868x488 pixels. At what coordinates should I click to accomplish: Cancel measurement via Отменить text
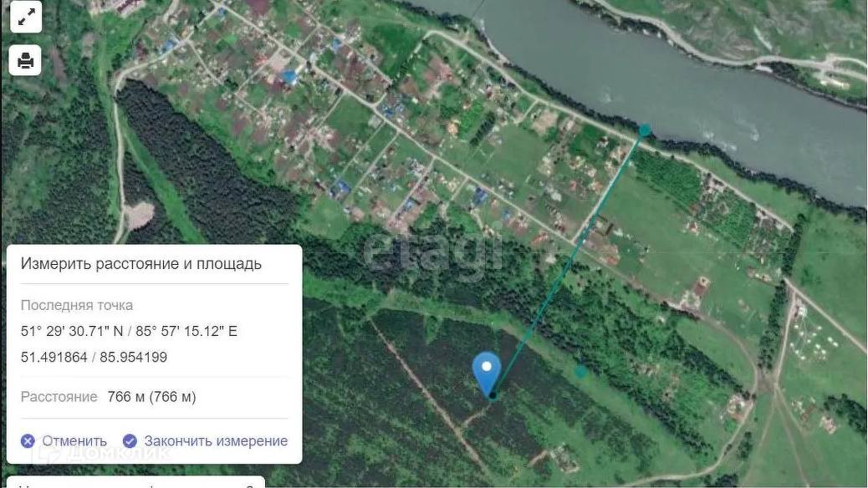pos(74,441)
